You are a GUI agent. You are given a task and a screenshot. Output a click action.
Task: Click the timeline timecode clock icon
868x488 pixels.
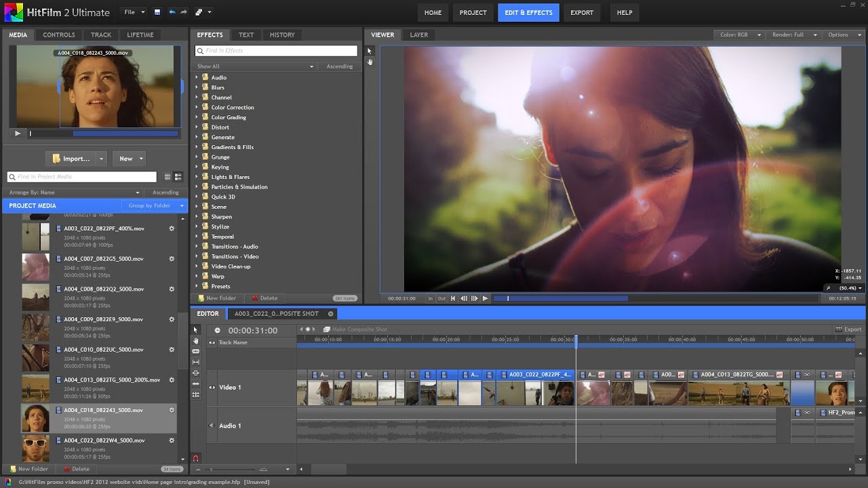click(218, 331)
